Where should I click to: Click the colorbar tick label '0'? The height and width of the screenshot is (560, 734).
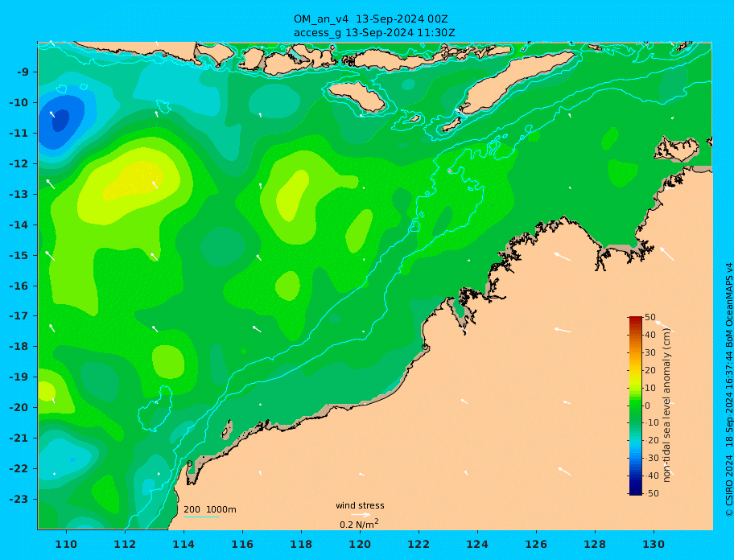point(648,406)
